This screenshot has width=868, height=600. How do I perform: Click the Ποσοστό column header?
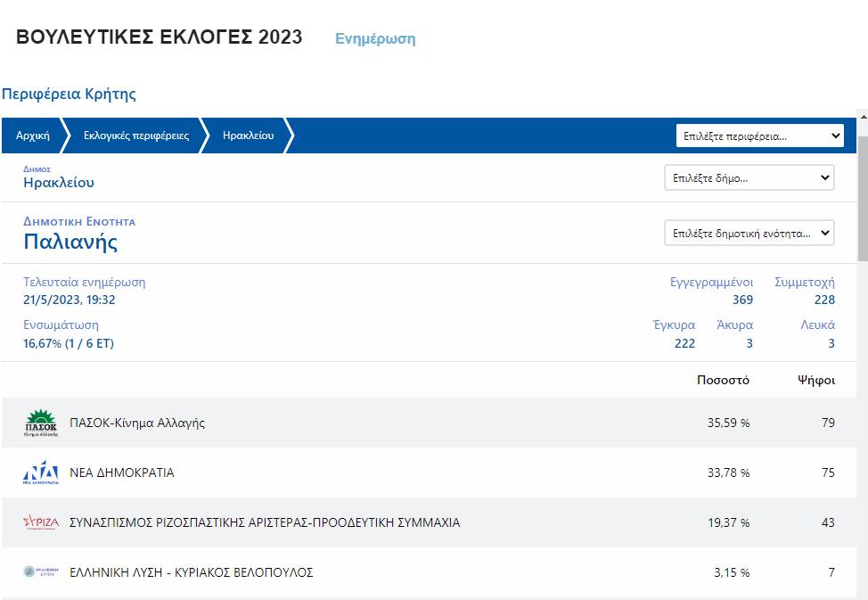(x=723, y=380)
